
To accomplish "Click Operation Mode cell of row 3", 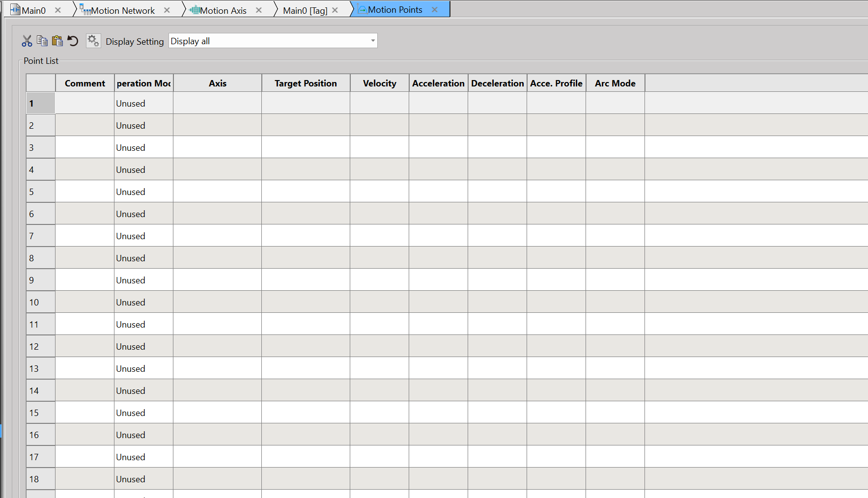I will 143,147.
